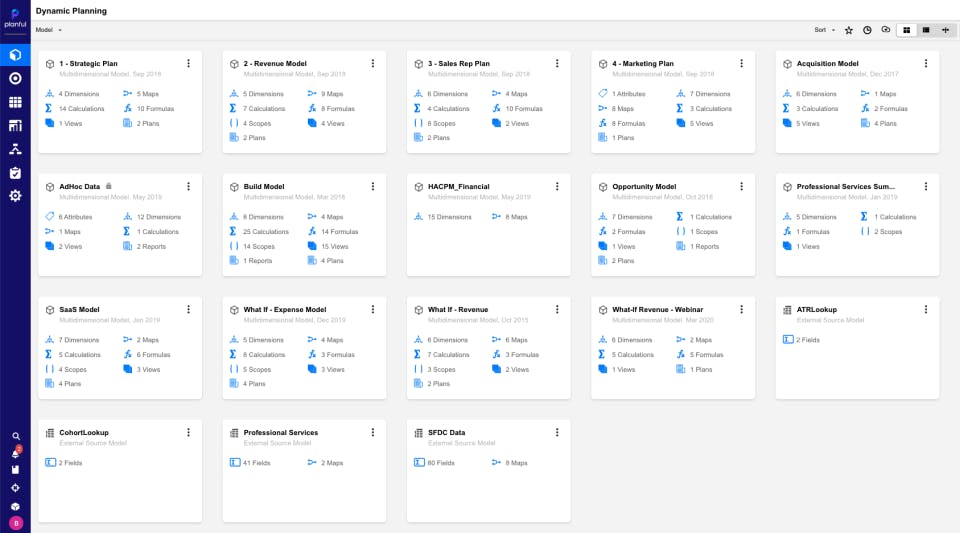Open the SaaS Model title link
Image resolution: width=960 pixels, height=533 pixels.
(80, 310)
